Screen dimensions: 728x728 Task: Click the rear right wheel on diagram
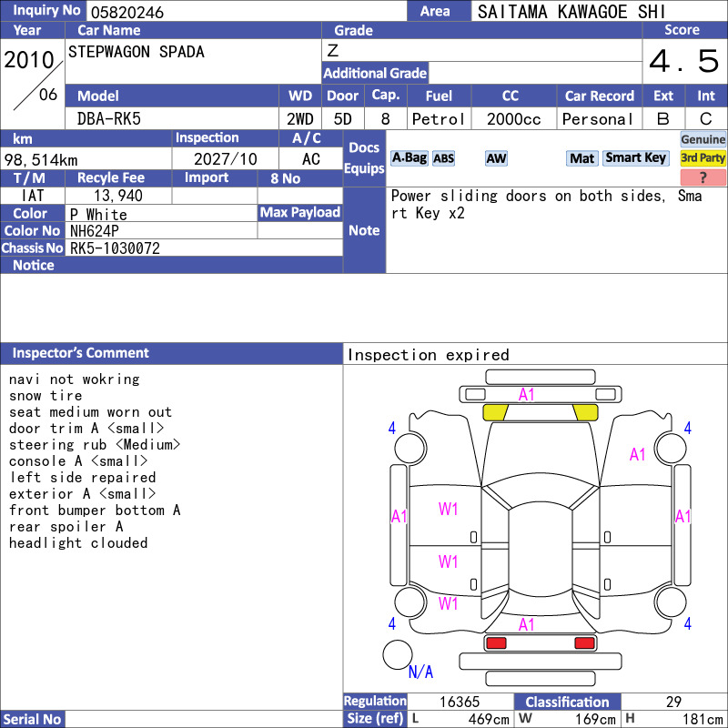pos(671,602)
